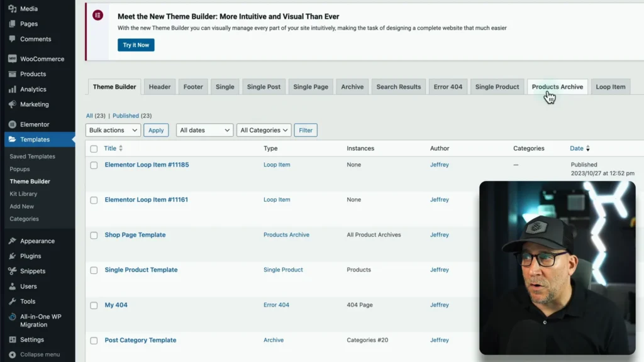Click the Snippets scissors icon
The image size is (644, 362).
(x=13, y=271)
